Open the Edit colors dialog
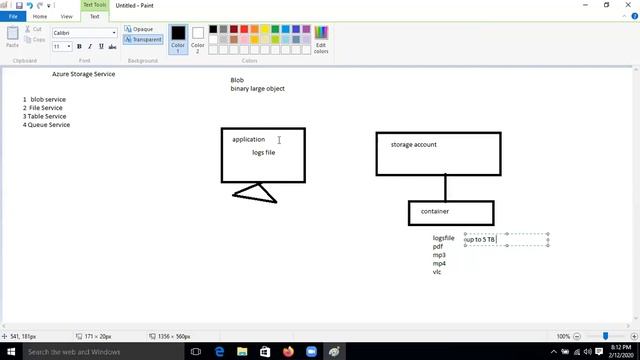Image resolution: width=640 pixels, height=360 pixels. pyautogui.click(x=321, y=39)
